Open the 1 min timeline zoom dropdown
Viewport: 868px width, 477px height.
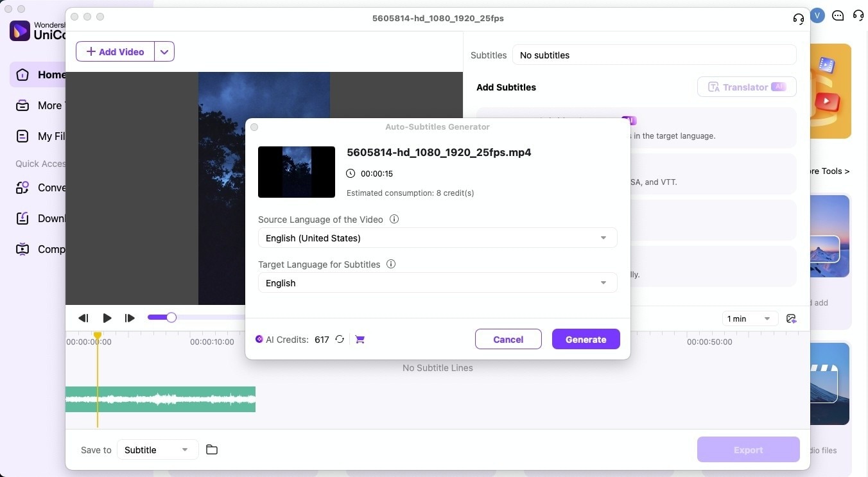point(750,318)
